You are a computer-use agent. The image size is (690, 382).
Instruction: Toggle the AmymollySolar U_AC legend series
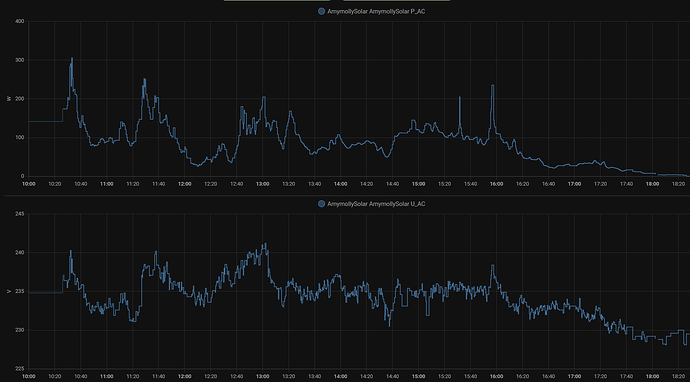pyautogui.click(x=376, y=204)
